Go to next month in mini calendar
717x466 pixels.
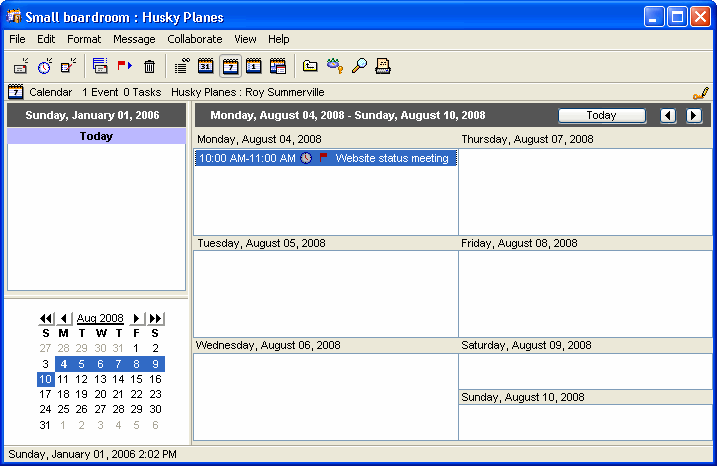point(137,318)
